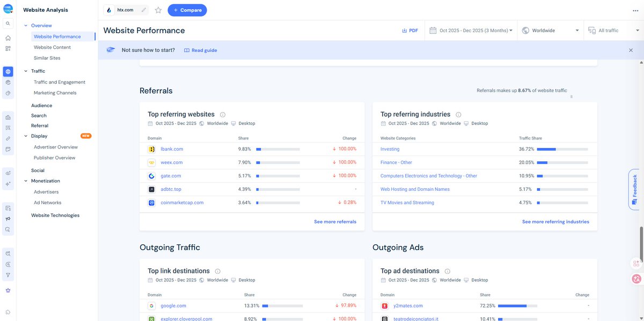The image size is (644, 321).
Task: Click the pie chart icon in left rail
Action: 8,93
